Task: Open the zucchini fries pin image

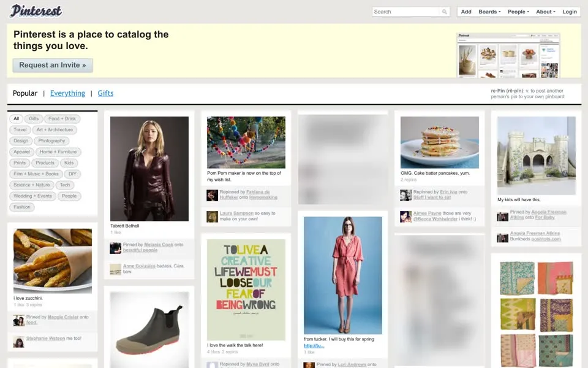Action: coord(53,261)
